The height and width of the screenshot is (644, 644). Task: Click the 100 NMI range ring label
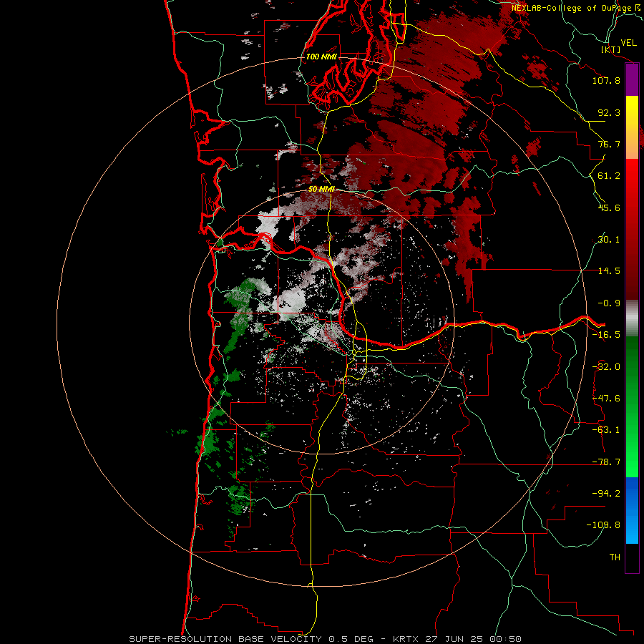321,57
